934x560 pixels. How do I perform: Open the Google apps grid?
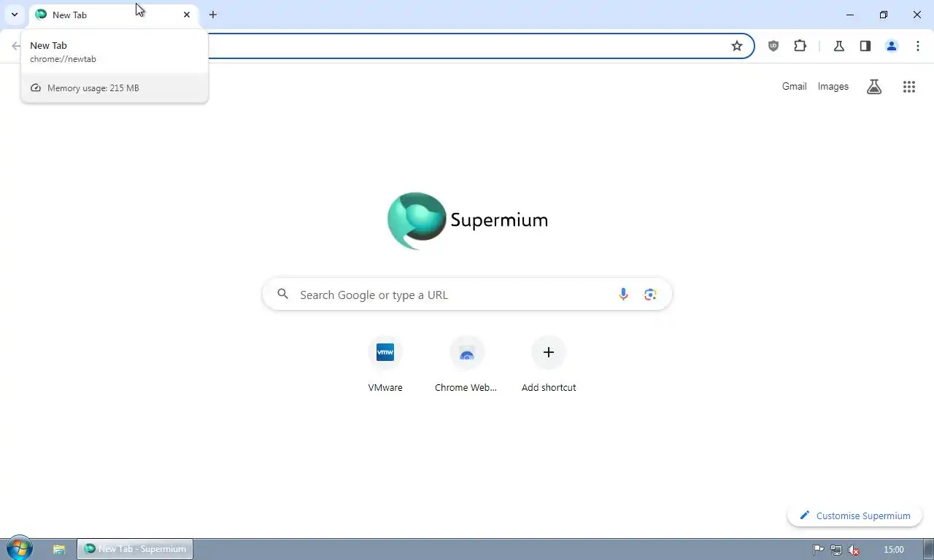point(908,87)
